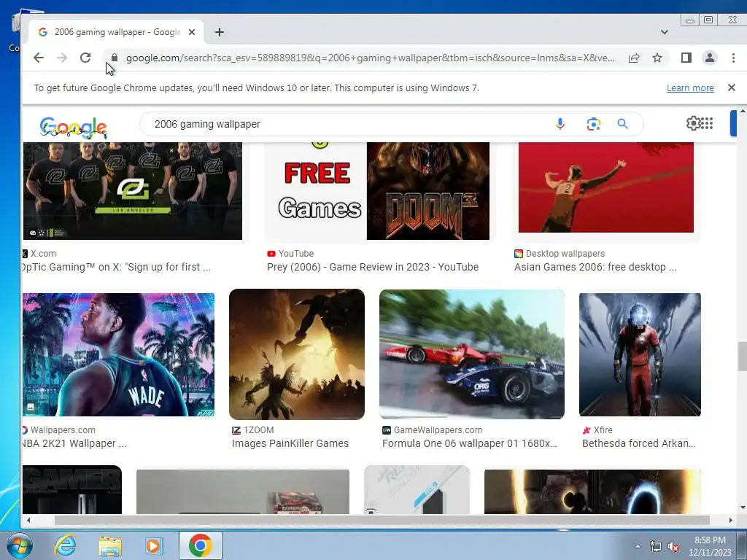
Task: Click the Chrome taskbar button
Action: click(x=200, y=545)
